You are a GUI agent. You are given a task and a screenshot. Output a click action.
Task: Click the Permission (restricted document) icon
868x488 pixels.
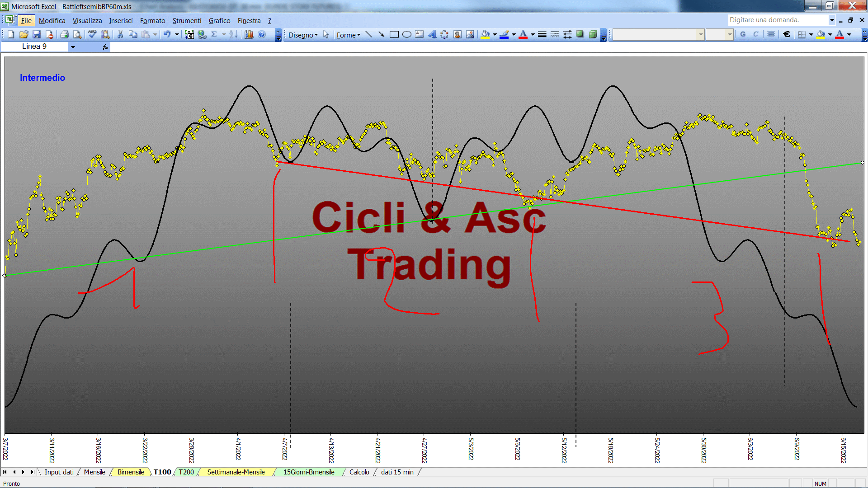pyautogui.click(x=49, y=34)
